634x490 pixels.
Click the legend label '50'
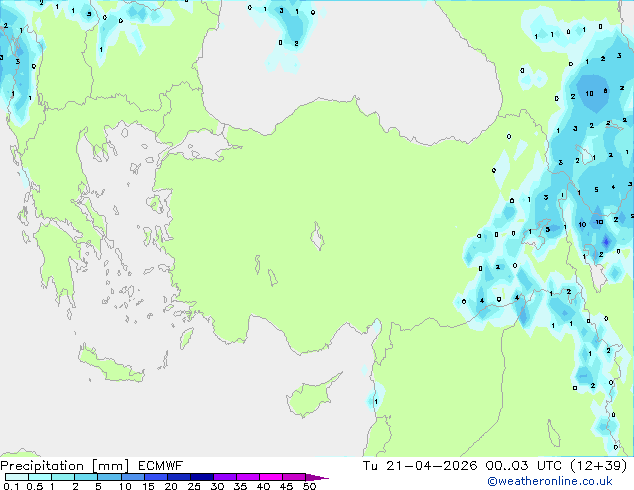point(309,486)
